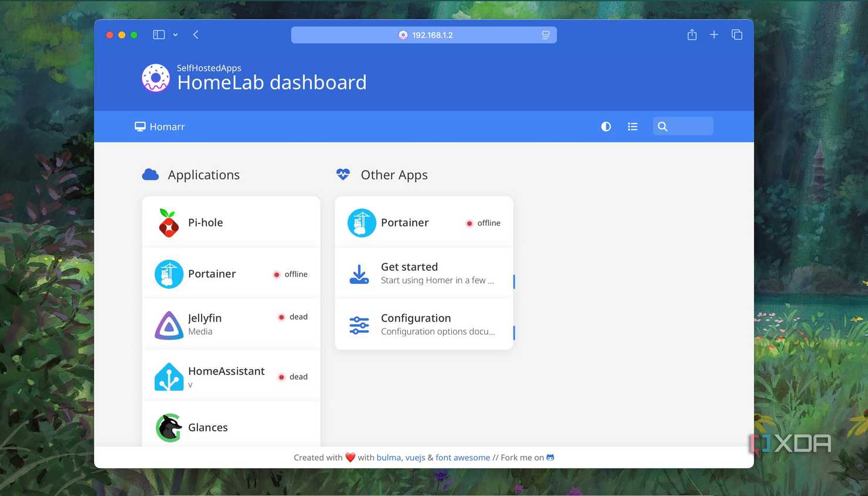Click the monitor icon beside Homarr
Viewport: 868px width, 496px height.
[x=140, y=126]
